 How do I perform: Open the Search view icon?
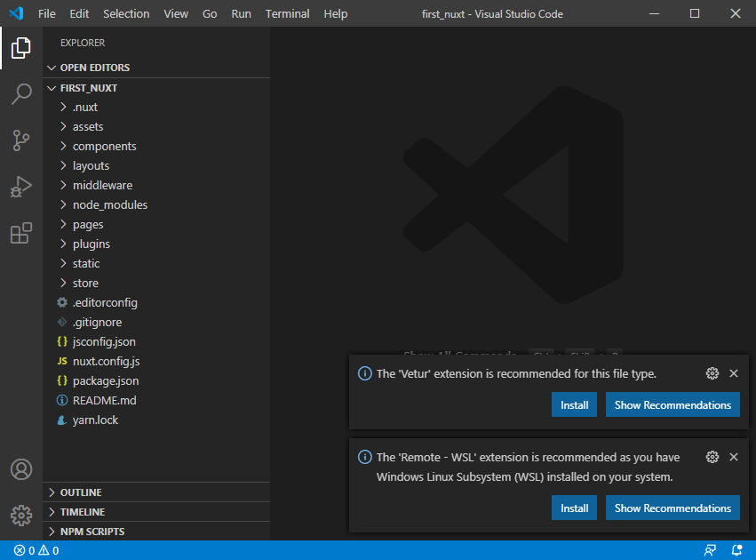(21, 94)
